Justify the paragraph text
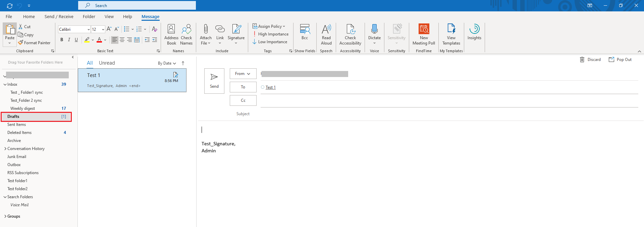Screen dimensions: 644x227 137,40
